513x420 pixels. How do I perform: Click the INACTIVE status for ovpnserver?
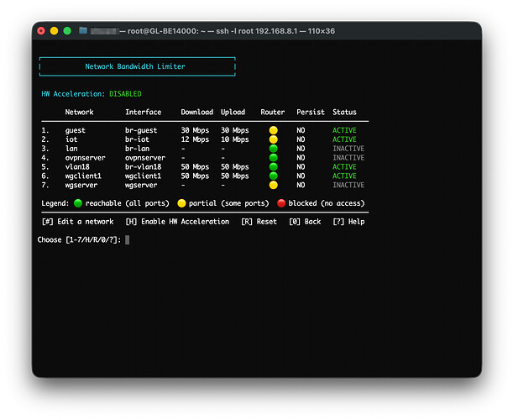tap(348, 158)
